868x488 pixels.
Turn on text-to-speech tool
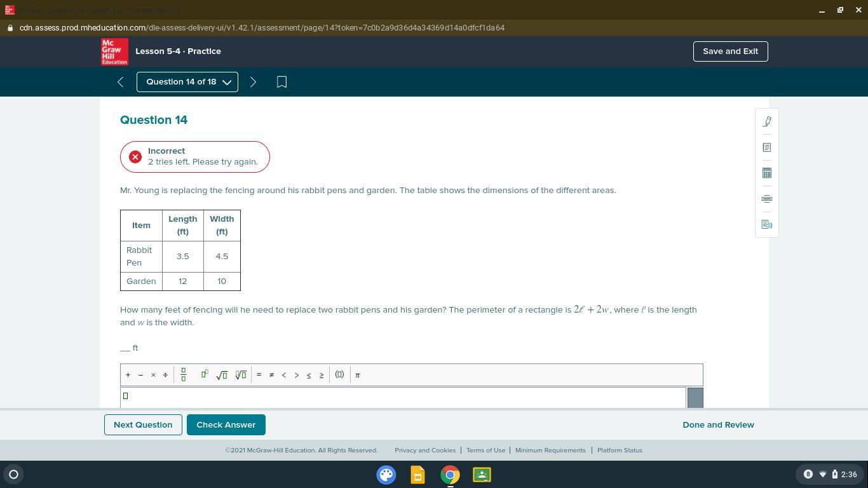(767, 224)
